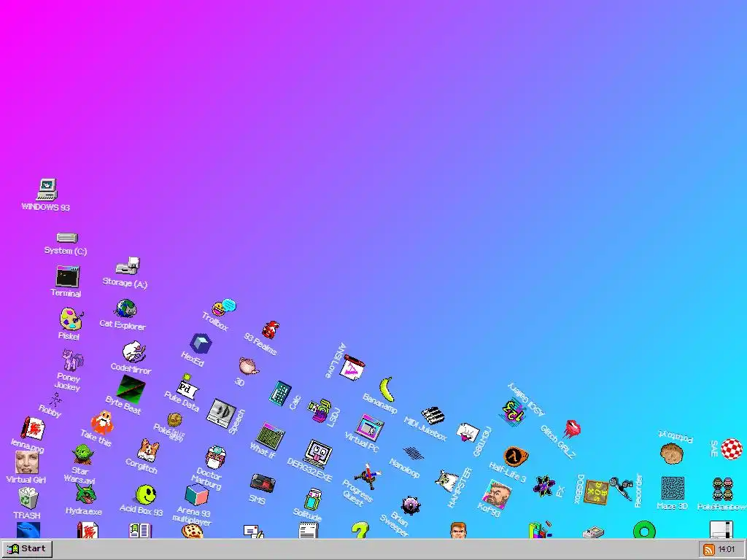Open Cat Explorer browser icon
This screenshot has height=560, width=747.
click(x=125, y=308)
